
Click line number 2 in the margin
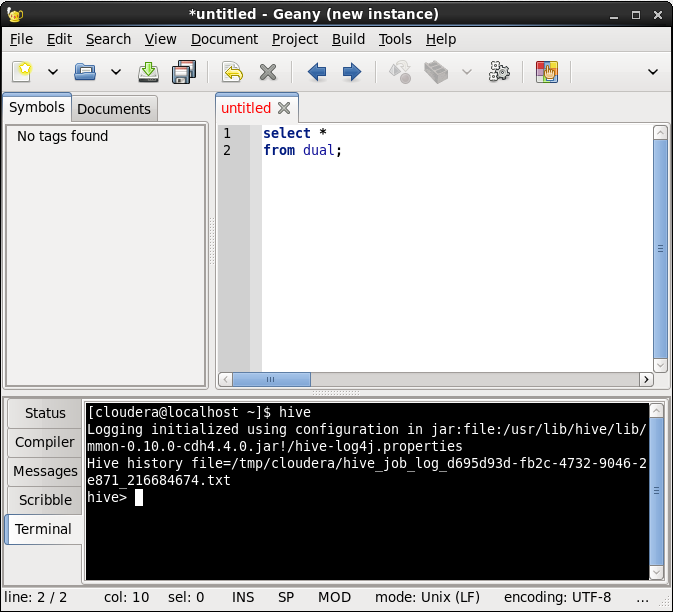pos(227,151)
